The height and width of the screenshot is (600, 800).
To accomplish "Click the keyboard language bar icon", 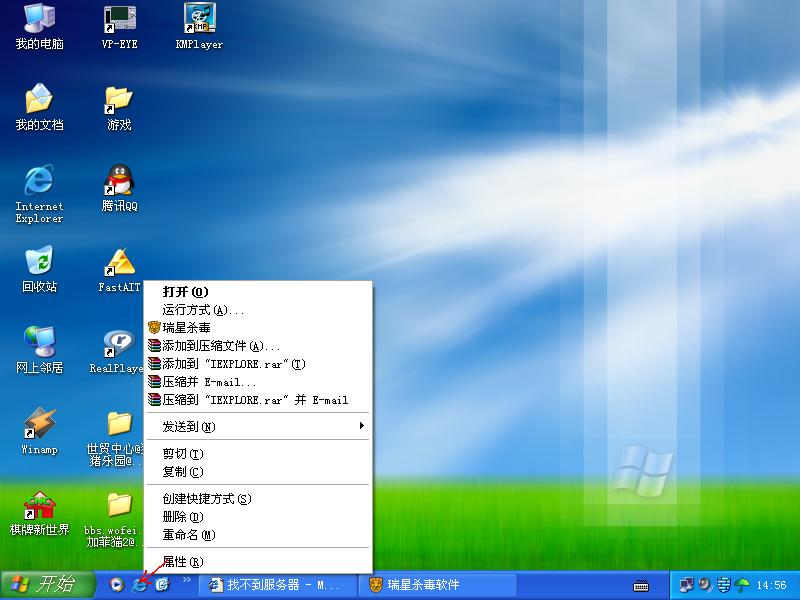I will coord(641,585).
